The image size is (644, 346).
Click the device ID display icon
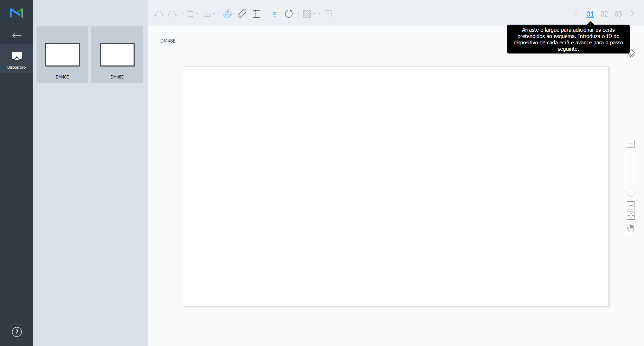click(275, 14)
